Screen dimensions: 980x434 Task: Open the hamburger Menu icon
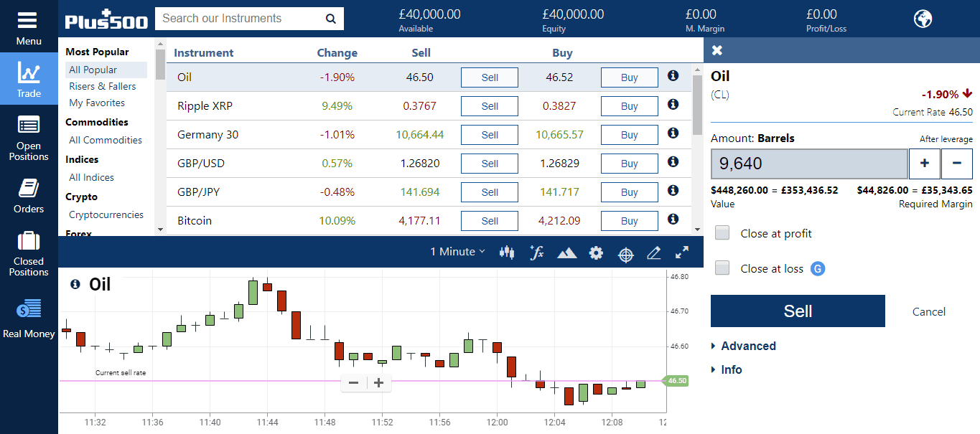(x=29, y=19)
